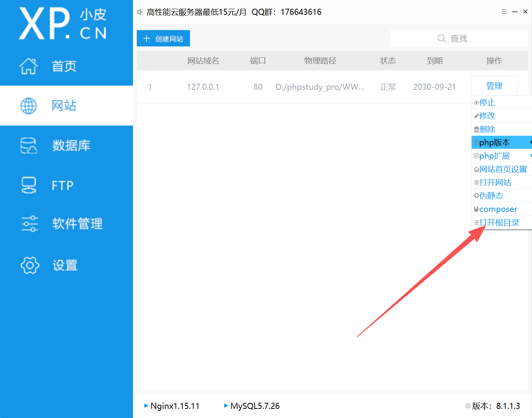Click the composer icon in context menu
Image resolution: width=532 pixels, height=418 pixels.
tap(477, 209)
